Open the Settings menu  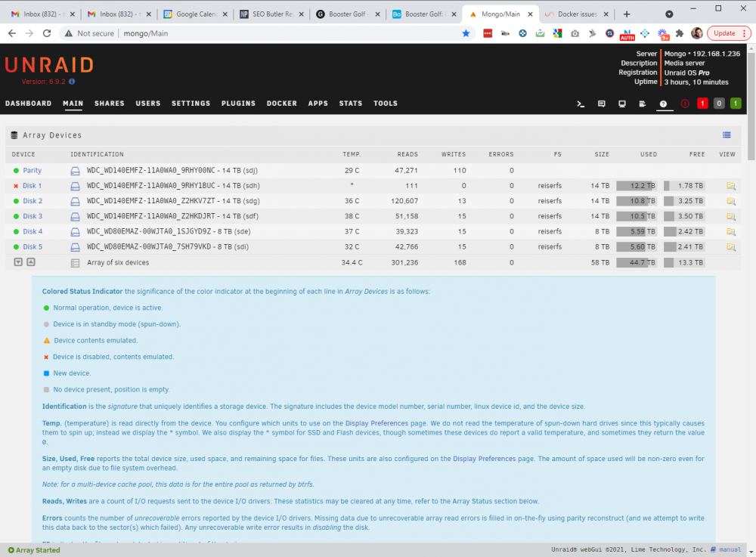191,103
